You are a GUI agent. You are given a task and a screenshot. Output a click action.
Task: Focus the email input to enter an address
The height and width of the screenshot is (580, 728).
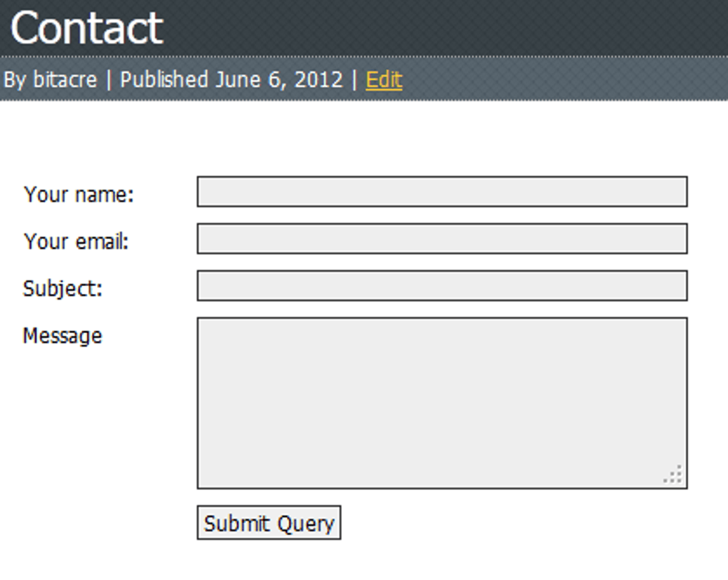tap(441, 240)
